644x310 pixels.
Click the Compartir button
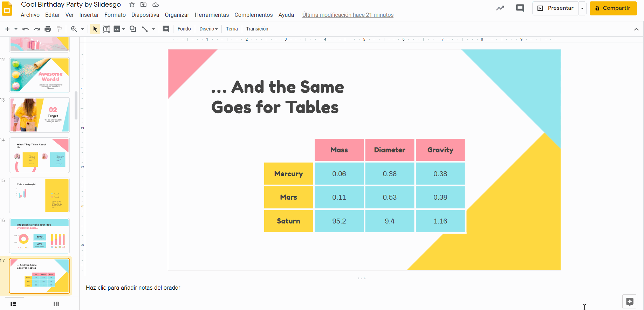pos(613,8)
